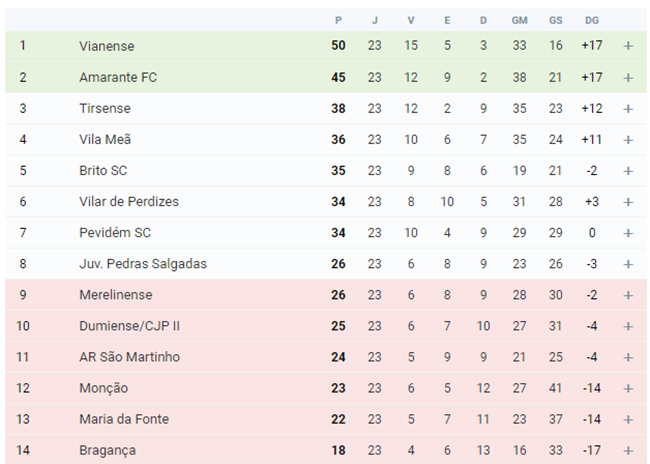Click plus icon beside Tirsense
Screen dimensions: 650x464
[628, 109]
